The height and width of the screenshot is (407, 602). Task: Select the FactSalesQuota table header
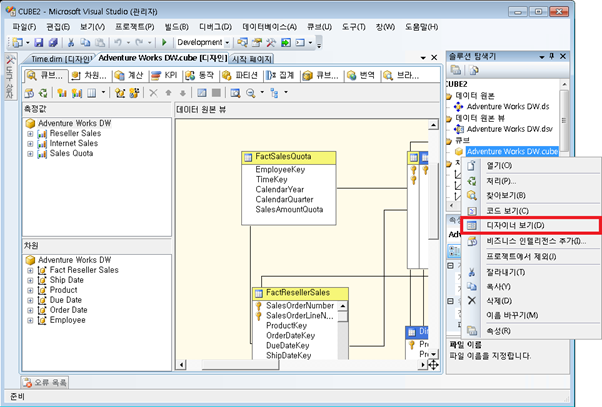click(289, 157)
